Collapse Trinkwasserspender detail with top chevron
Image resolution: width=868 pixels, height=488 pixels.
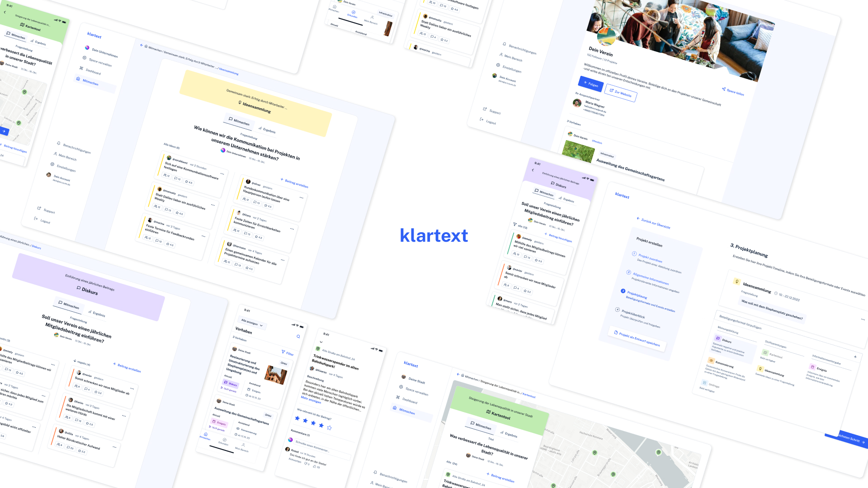321,342
